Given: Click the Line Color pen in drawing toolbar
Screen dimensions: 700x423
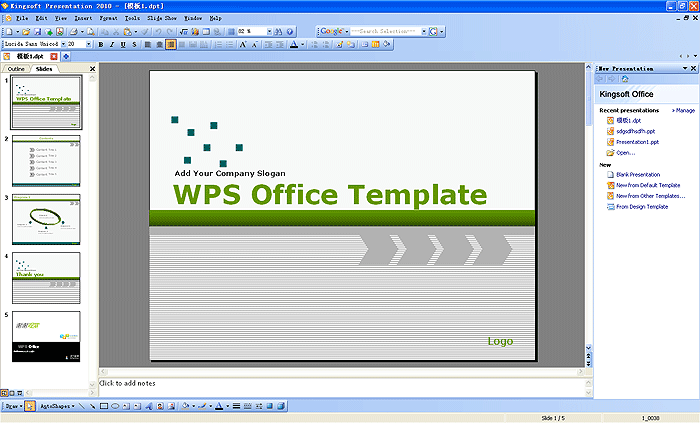Looking at the screenshot, I should [x=202, y=406].
